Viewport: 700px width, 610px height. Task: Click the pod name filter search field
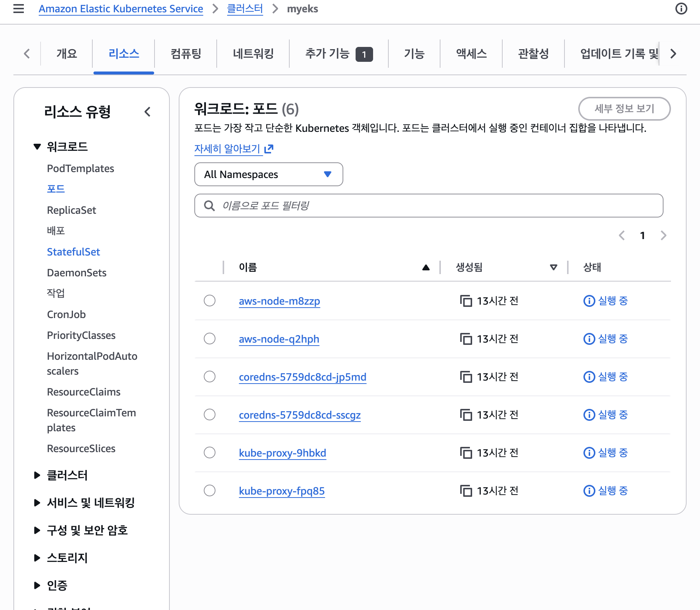click(428, 206)
